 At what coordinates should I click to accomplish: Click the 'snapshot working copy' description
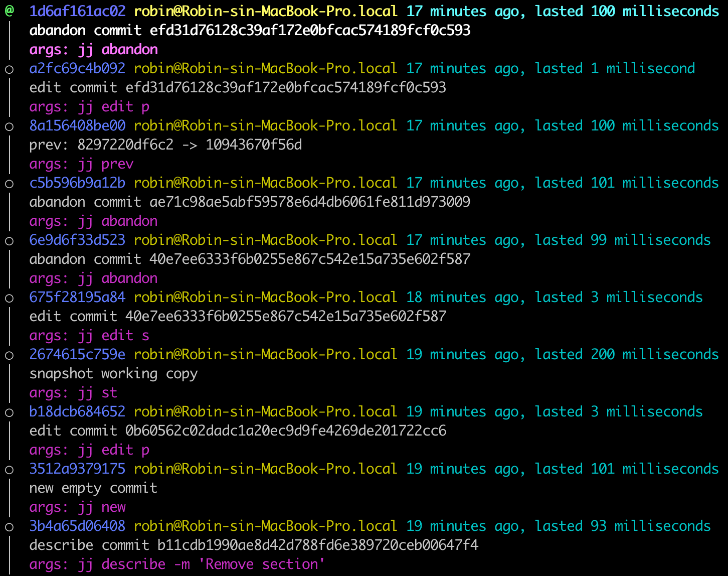pyautogui.click(x=113, y=374)
